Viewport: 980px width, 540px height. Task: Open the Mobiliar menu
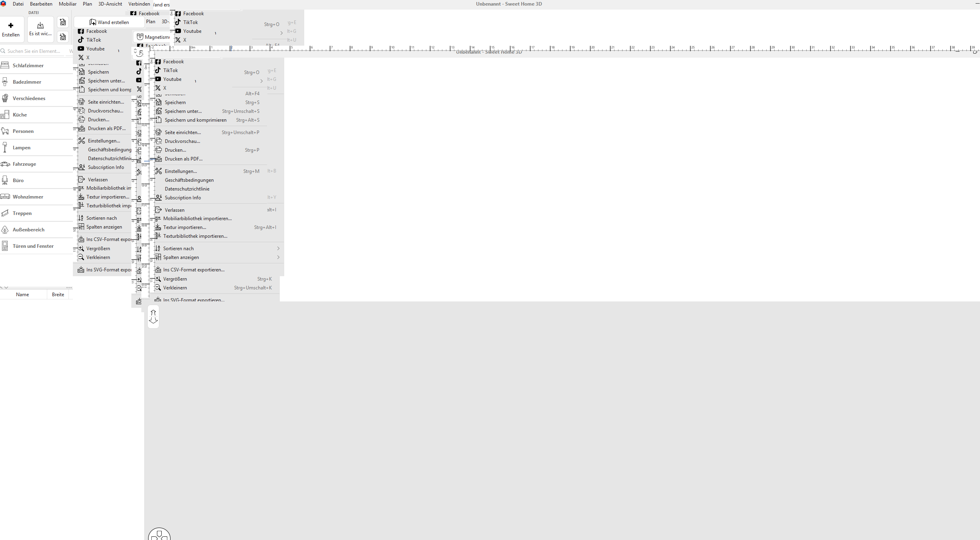click(68, 4)
